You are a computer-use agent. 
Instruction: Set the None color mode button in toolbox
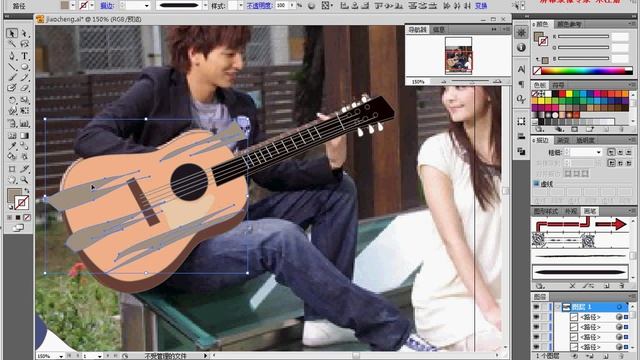pos(27,218)
